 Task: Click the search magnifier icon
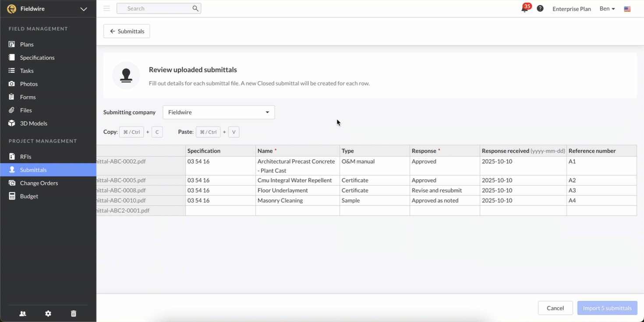(195, 8)
